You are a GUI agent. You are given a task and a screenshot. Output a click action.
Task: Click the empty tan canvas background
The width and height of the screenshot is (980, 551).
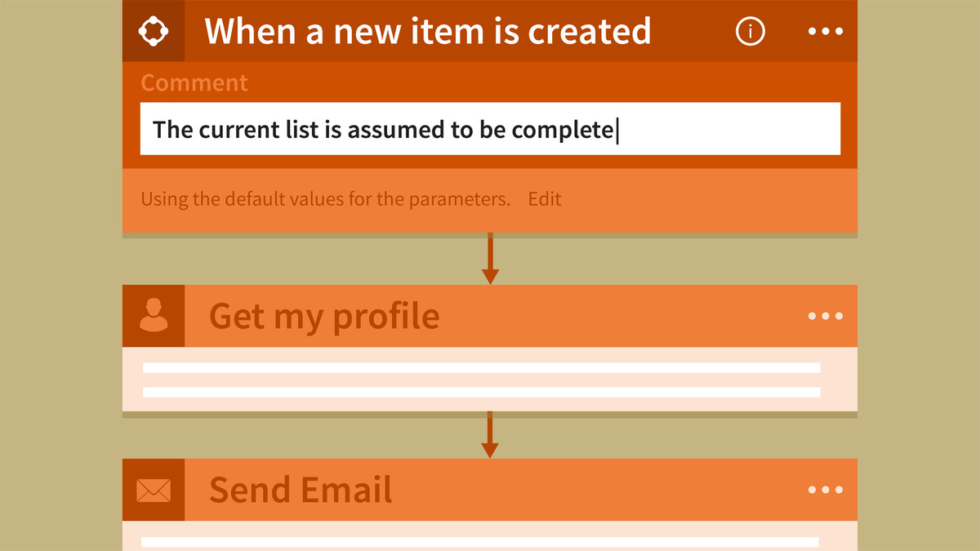click(61, 278)
